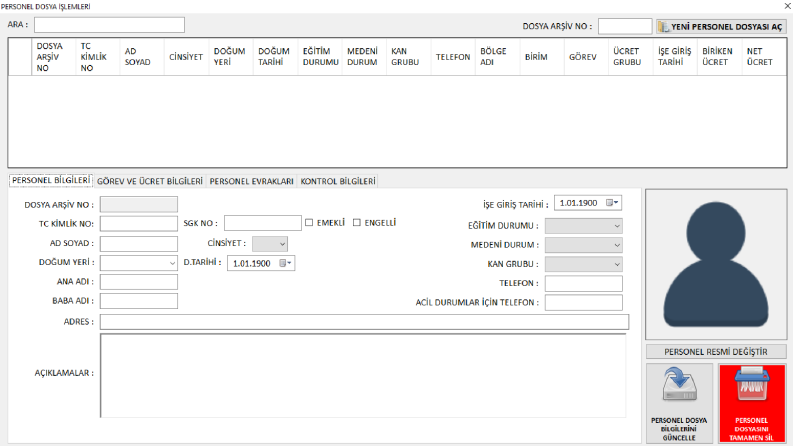The image size is (793, 446).
Task: Click the Personel Dosya Bilgilerini Güncelle button
Action: (x=679, y=404)
